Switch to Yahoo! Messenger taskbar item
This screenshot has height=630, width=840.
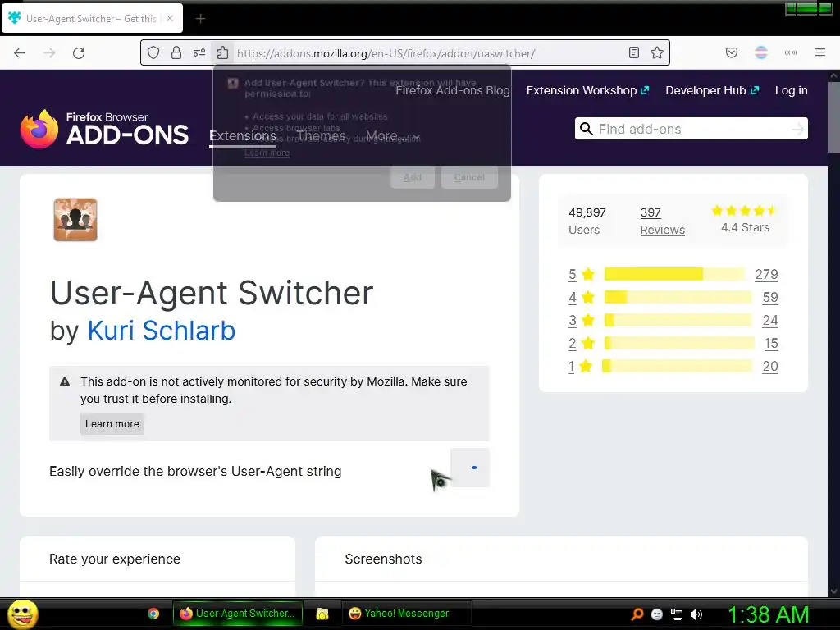406,614
